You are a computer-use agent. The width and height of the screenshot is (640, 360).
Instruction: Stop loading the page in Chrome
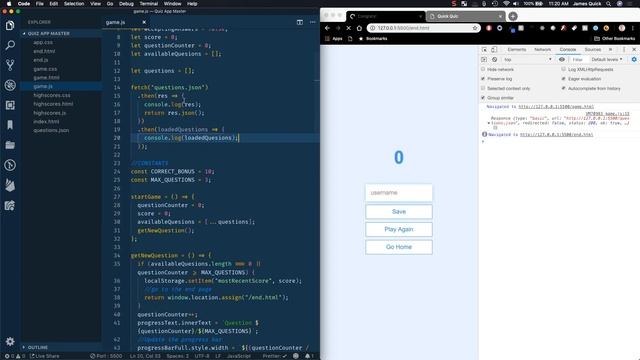coord(349,28)
